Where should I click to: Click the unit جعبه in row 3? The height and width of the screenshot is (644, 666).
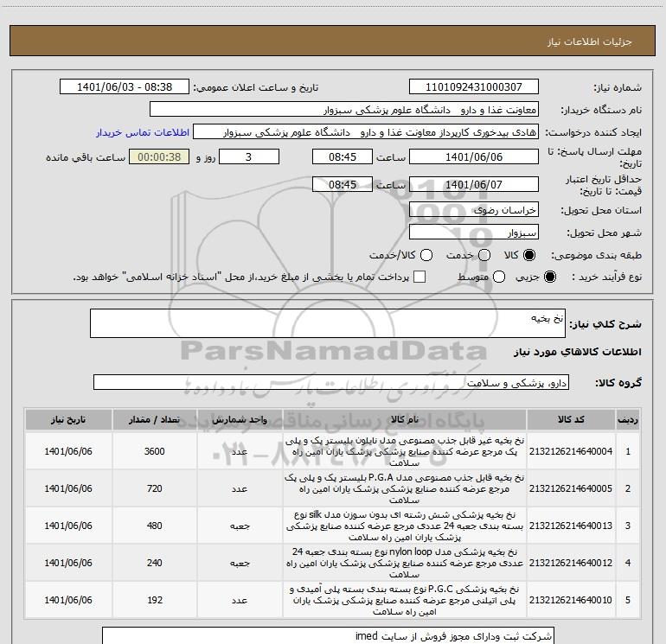pyautogui.click(x=240, y=526)
